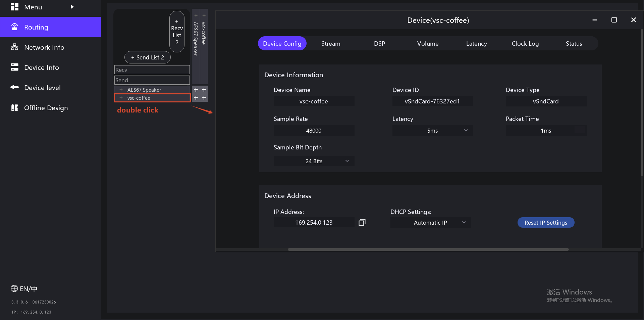Click the Send filter field
The height and width of the screenshot is (320, 644).
[152, 80]
